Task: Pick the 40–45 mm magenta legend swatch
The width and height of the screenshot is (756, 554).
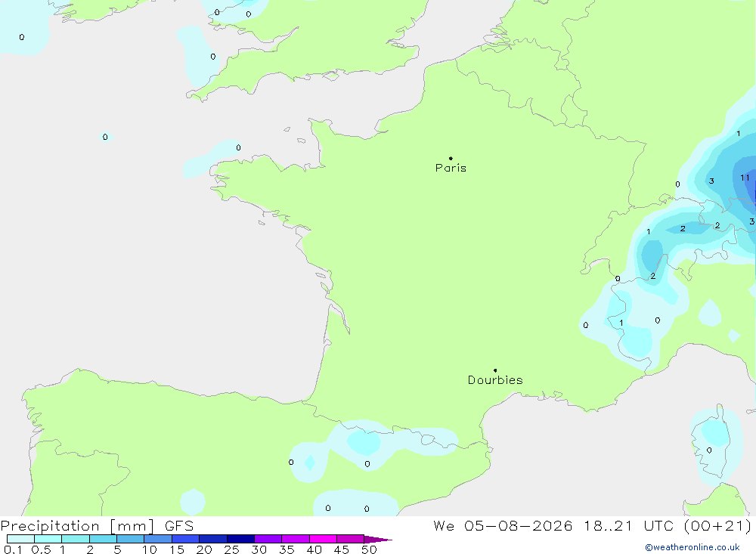Action: (x=323, y=539)
